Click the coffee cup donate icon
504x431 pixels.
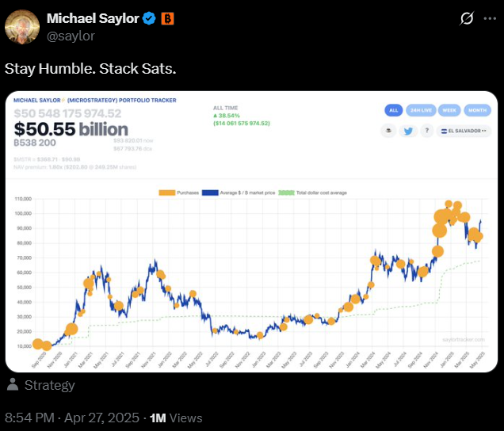(x=388, y=131)
